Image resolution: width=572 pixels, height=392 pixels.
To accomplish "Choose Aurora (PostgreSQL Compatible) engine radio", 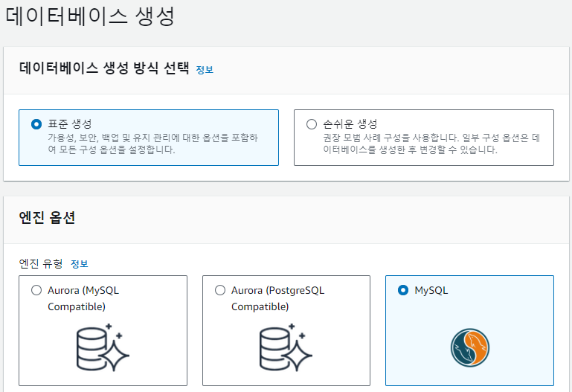I will pos(220,290).
